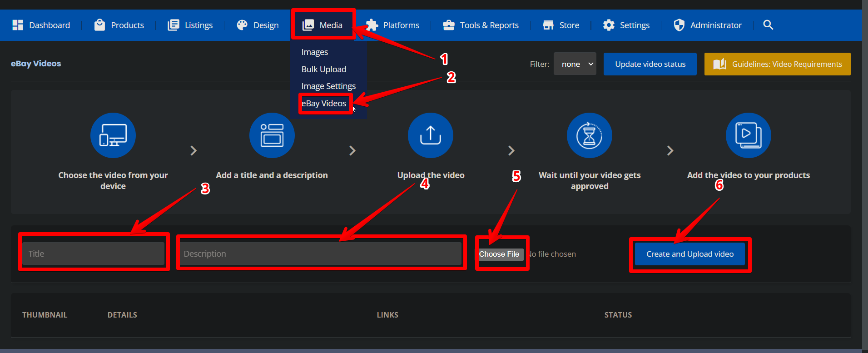868x353 pixels.
Task: Click the Listings stacked pages icon
Action: coord(173,25)
